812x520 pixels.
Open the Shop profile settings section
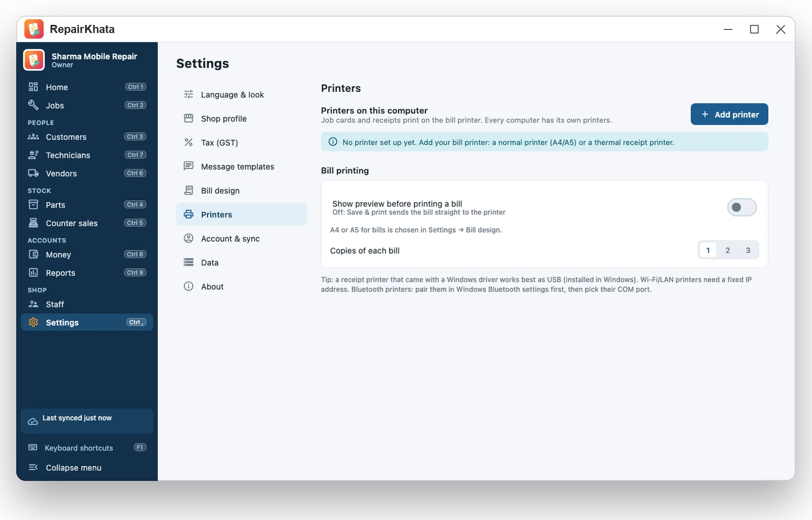tap(242, 118)
